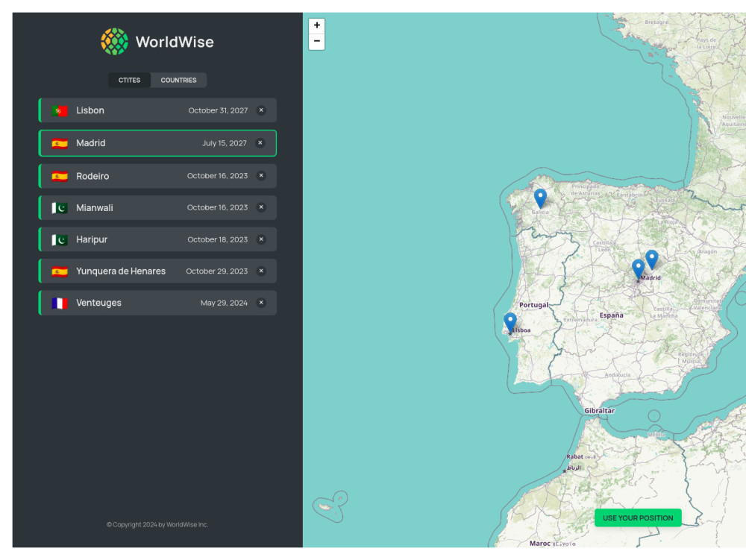Delete the Lisbon entry with its X
This screenshot has width=746, height=560.
[261, 110]
